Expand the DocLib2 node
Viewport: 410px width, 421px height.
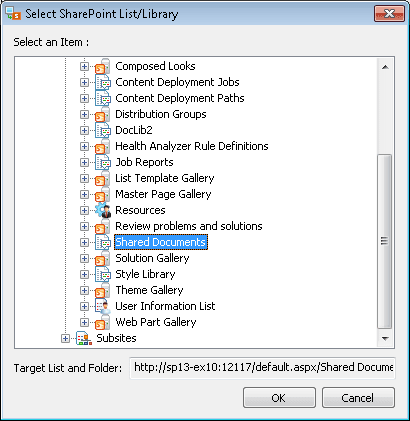[x=84, y=131]
